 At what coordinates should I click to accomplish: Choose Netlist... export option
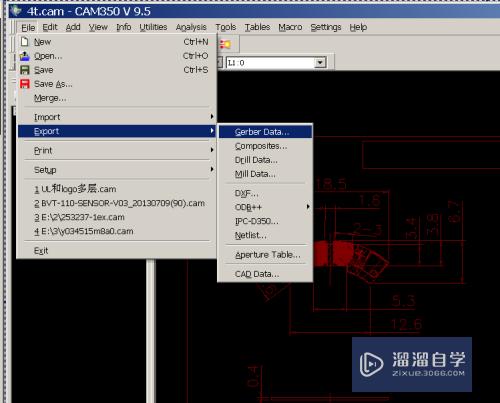pyautogui.click(x=265, y=235)
